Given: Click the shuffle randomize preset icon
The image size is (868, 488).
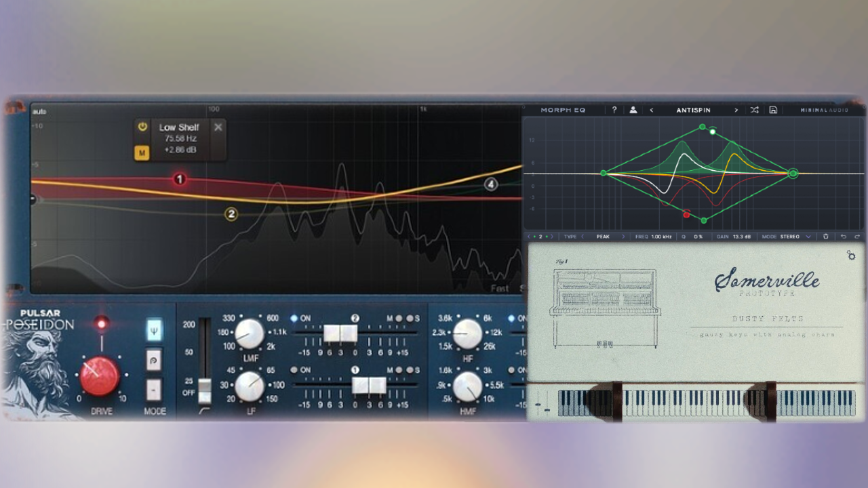Looking at the screenshot, I should click(x=754, y=110).
